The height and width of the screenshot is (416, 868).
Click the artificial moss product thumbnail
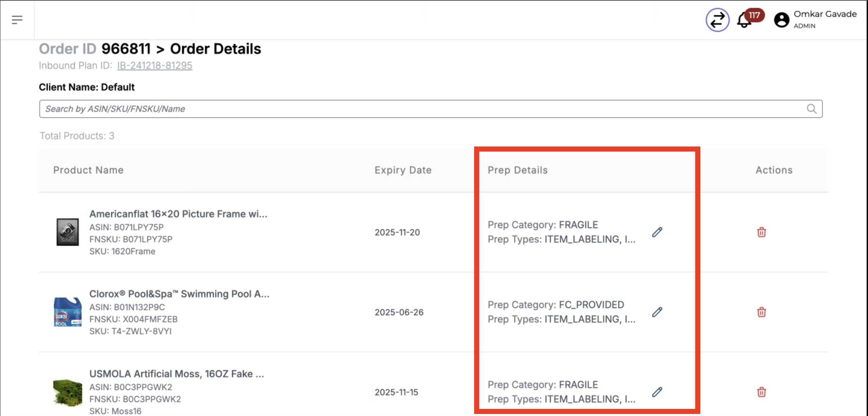coord(67,393)
